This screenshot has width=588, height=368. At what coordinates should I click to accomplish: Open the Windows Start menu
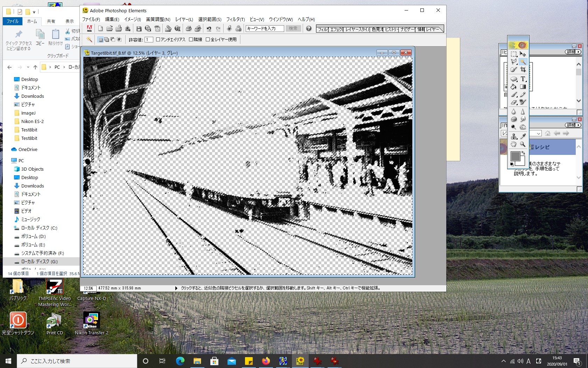pyautogui.click(x=8, y=361)
